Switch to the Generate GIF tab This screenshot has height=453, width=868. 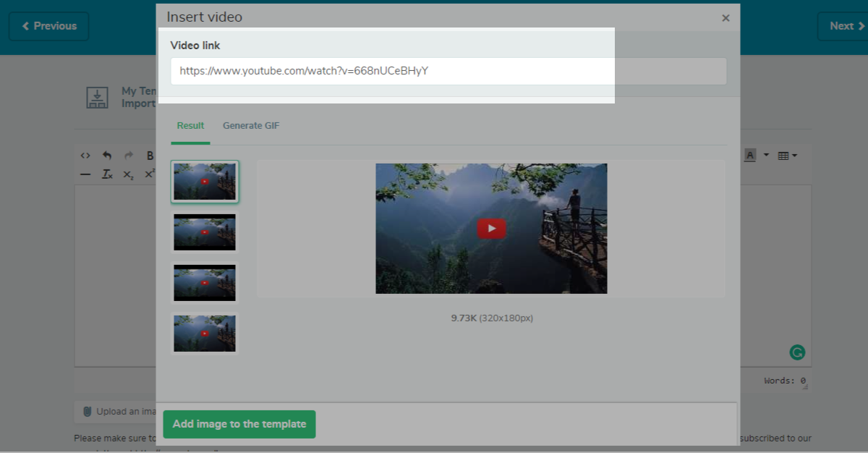coord(250,126)
